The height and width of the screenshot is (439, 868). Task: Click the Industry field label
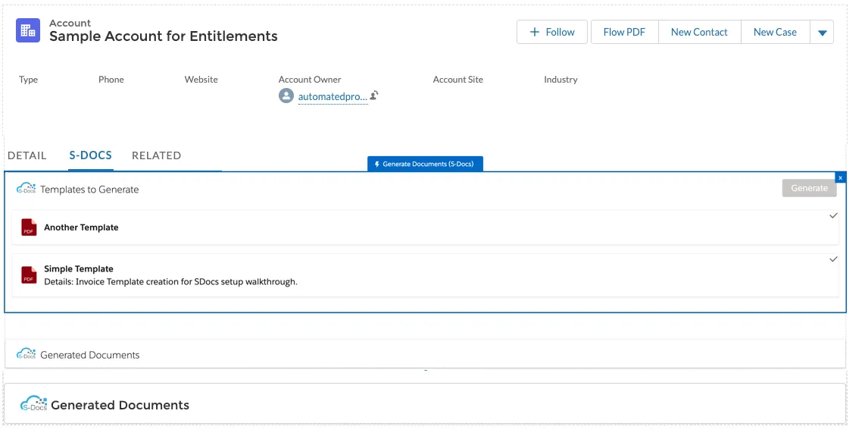coord(560,80)
